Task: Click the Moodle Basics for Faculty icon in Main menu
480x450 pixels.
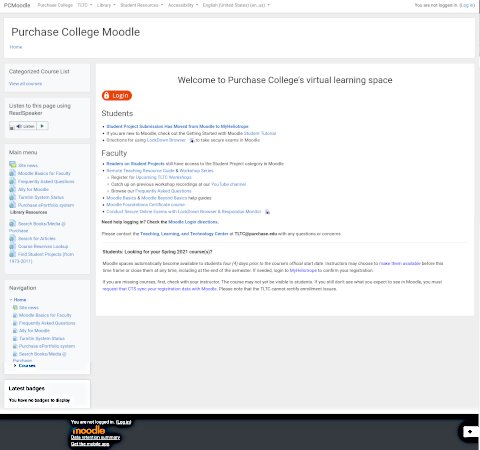Action: (12, 173)
